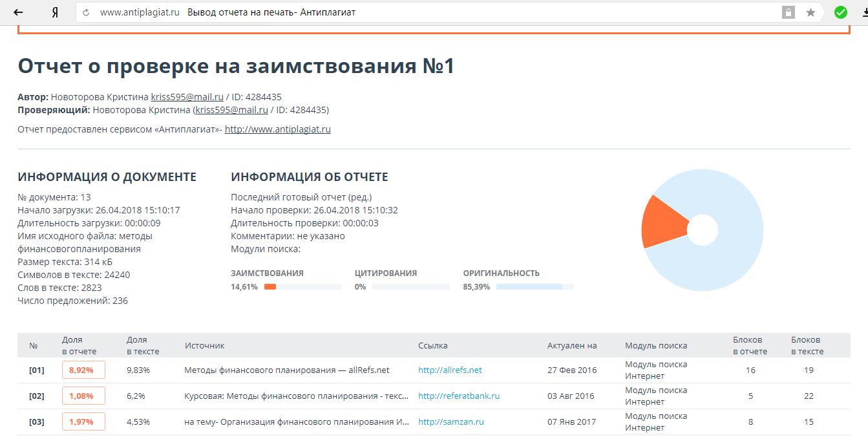The image size is (868, 448).
Task: Click the Yandex "Я" home icon
Action: coord(55,12)
